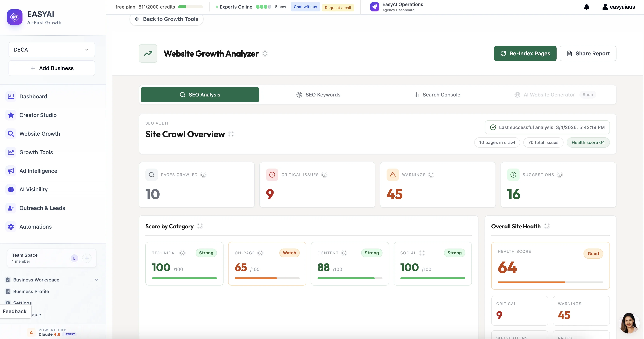644x339 pixels.
Task: Open Outreach & Leads section
Action: click(x=42, y=208)
